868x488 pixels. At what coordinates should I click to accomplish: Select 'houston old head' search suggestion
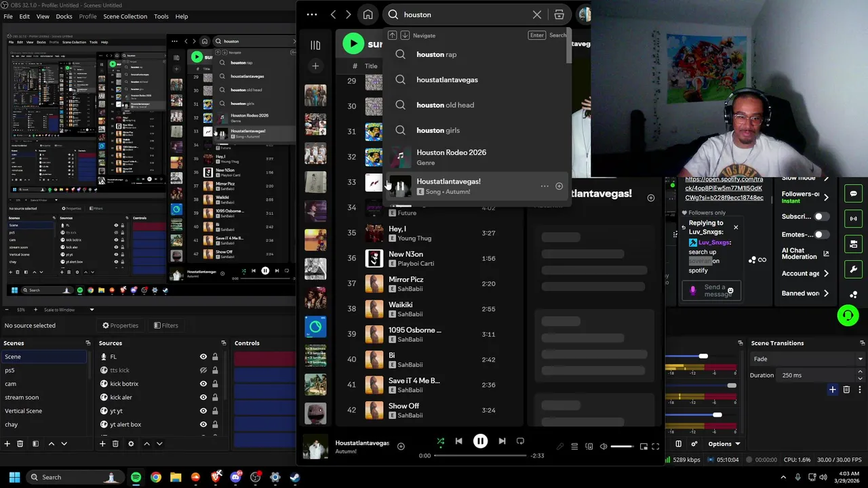pos(477,105)
